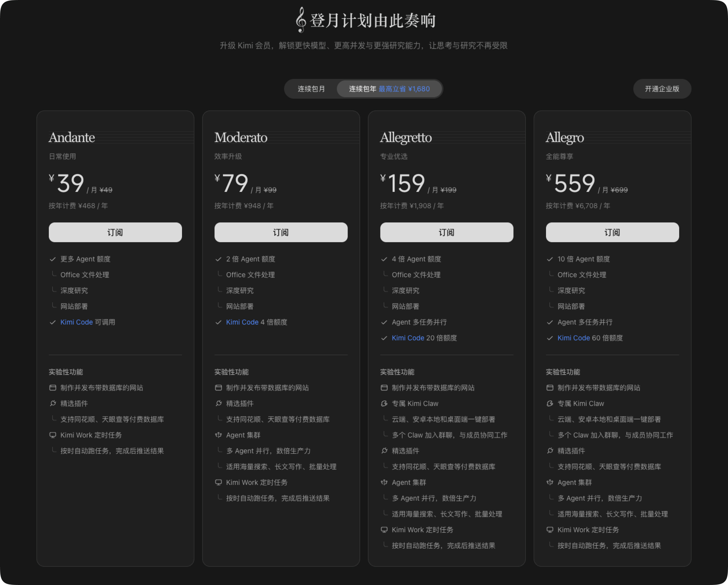This screenshot has height=585, width=728.
Task: Click the Allegretto plan title
Action: pyautogui.click(x=406, y=138)
